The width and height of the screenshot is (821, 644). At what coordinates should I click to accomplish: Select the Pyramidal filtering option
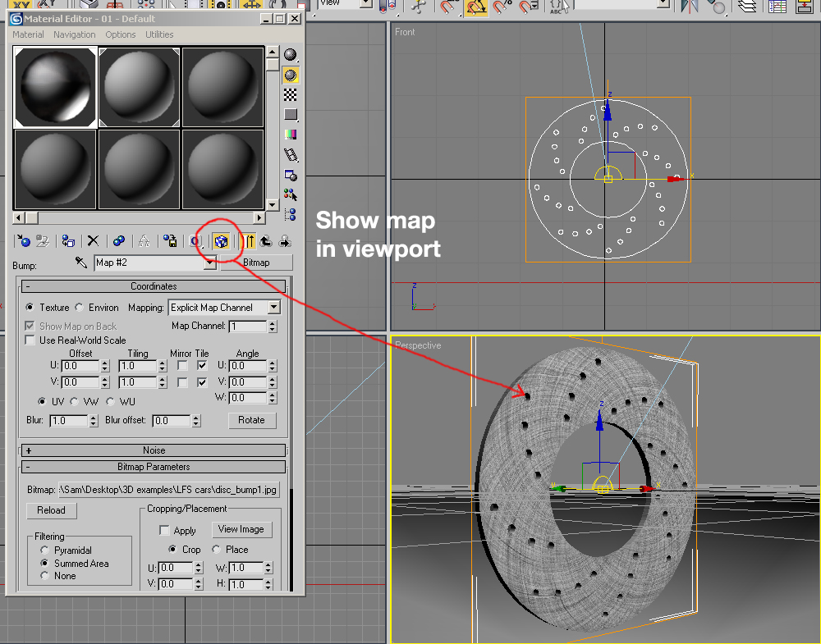(44, 550)
